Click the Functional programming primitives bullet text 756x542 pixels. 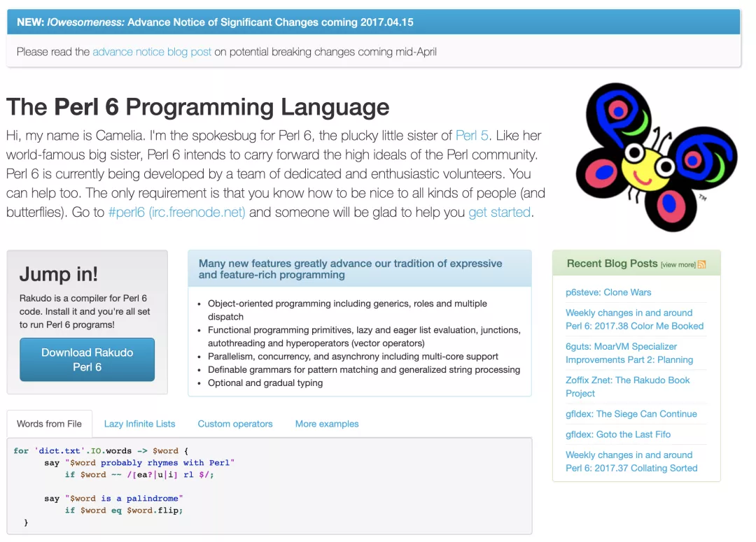tap(364, 337)
